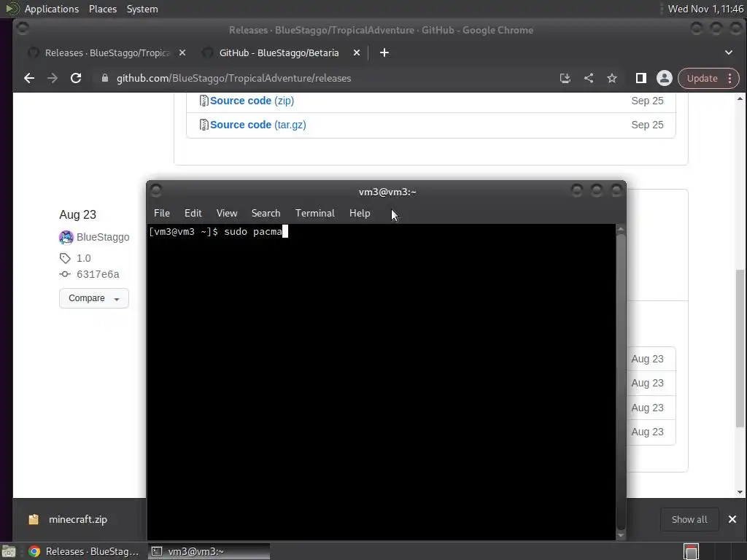Click the terminal window title bar
747x560 pixels.
(387, 192)
